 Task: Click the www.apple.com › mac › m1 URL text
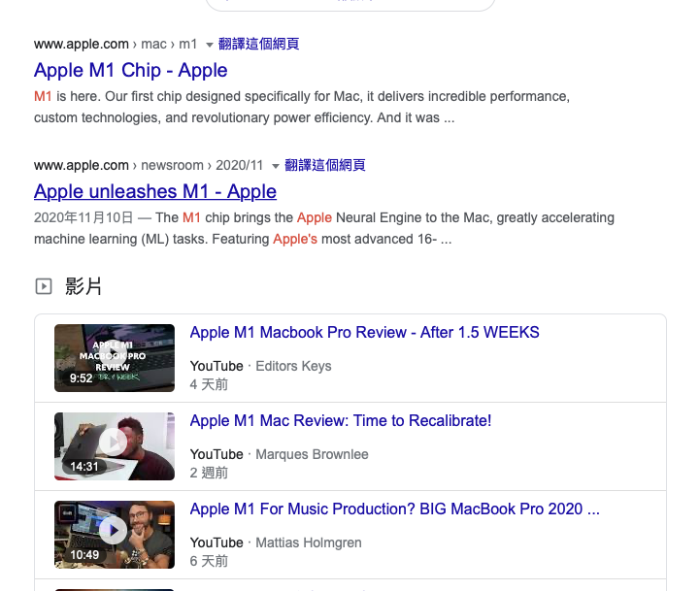(x=116, y=44)
